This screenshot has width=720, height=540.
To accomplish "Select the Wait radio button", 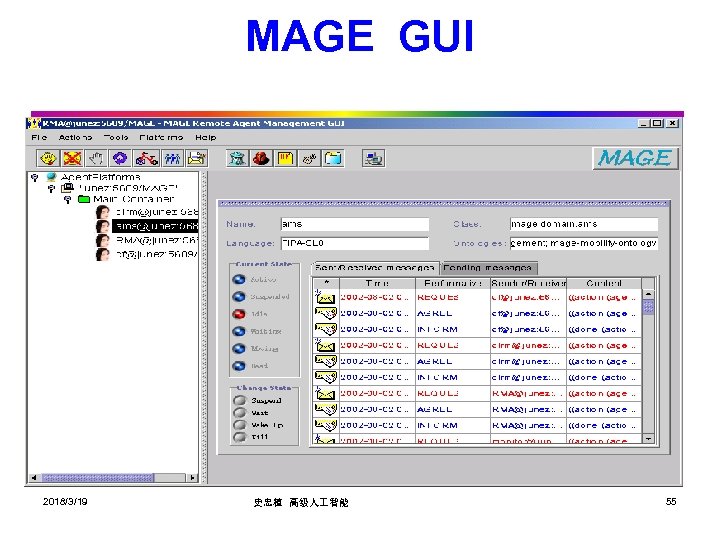I will click(x=240, y=413).
